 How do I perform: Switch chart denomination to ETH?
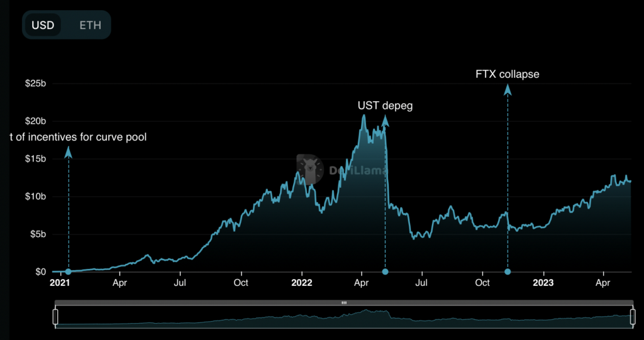pyautogui.click(x=89, y=26)
